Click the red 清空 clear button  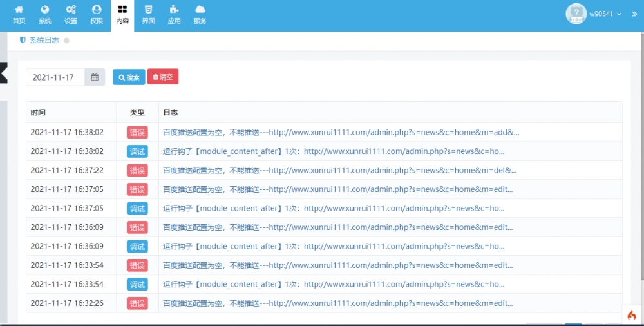(163, 77)
